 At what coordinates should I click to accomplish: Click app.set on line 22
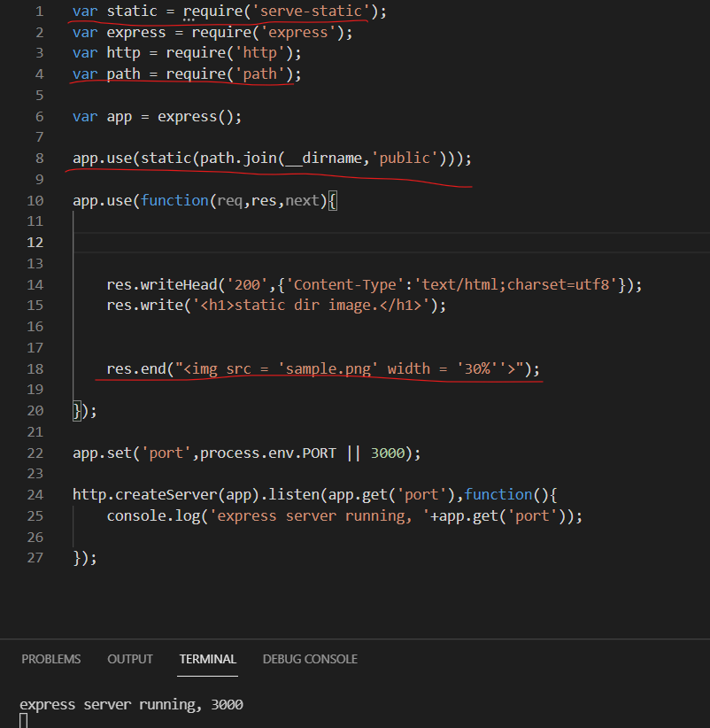(x=102, y=453)
